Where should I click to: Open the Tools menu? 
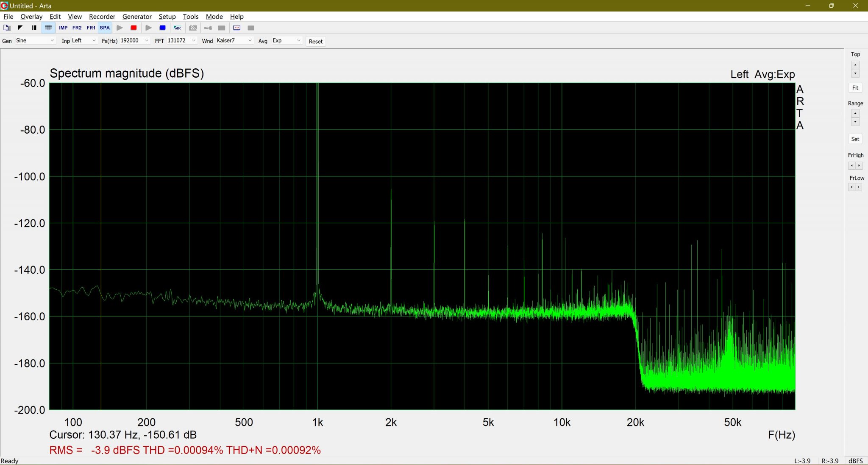tap(191, 17)
